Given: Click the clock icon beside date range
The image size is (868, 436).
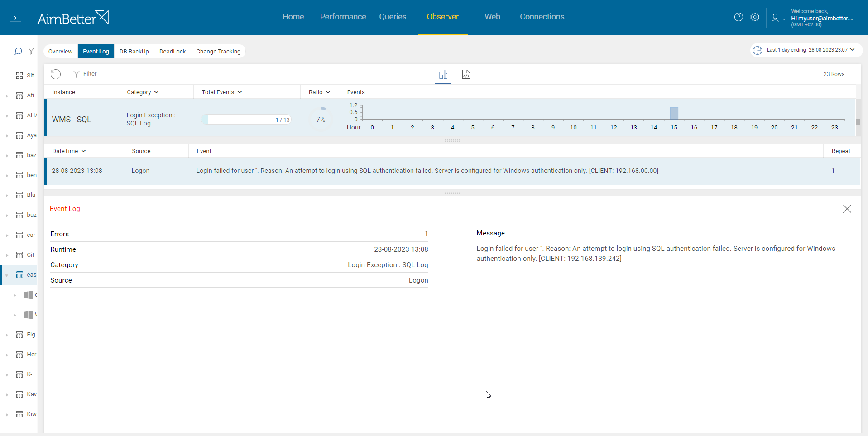Looking at the screenshot, I should [x=758, y=50].
